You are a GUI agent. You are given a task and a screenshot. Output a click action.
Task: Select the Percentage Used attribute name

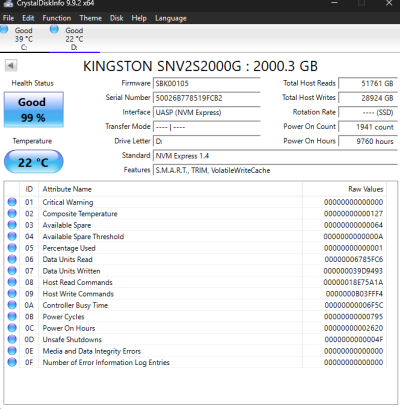69,248
